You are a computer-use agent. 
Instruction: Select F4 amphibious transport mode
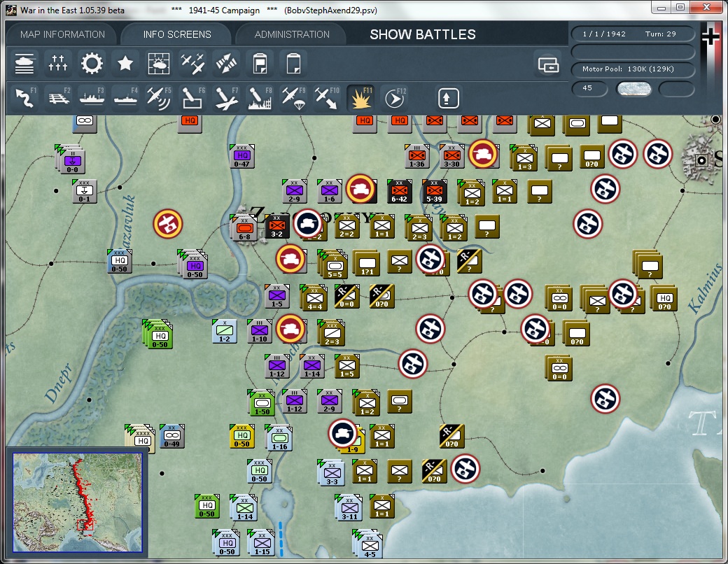(x=125, y=98)
